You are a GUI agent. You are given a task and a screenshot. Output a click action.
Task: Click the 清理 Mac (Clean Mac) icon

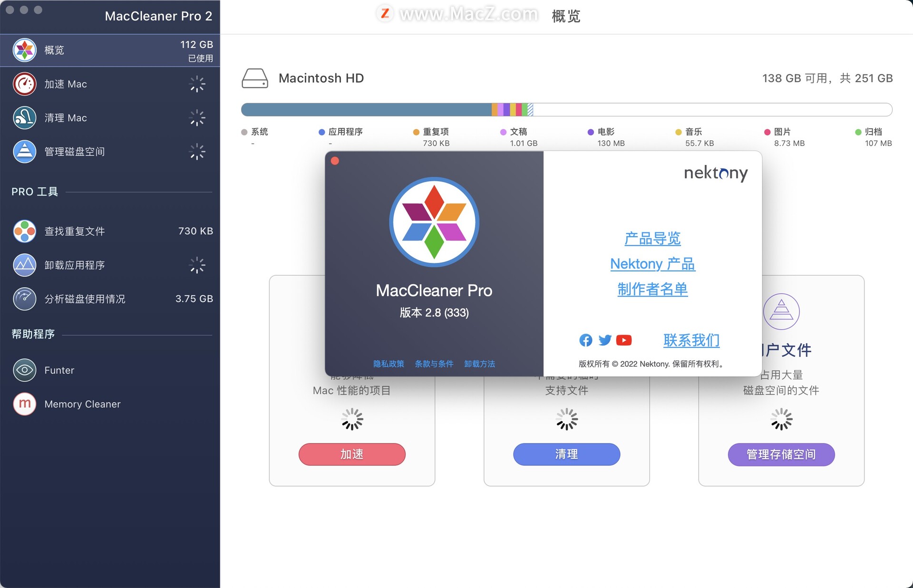pos(24,118)
